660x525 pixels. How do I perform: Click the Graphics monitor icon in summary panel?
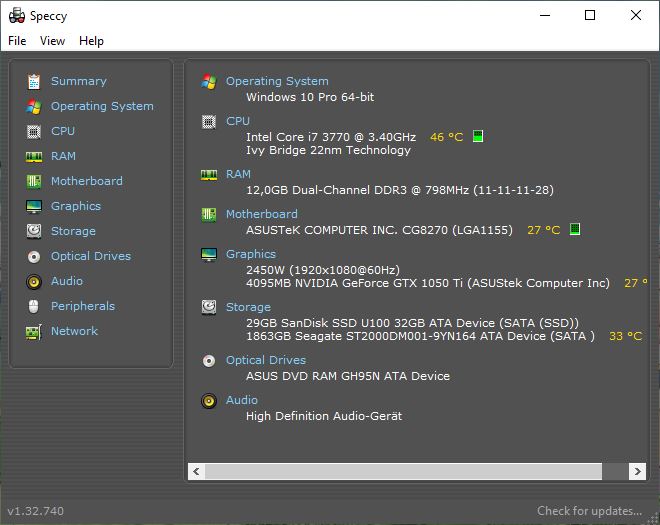[x=209, y=255]
